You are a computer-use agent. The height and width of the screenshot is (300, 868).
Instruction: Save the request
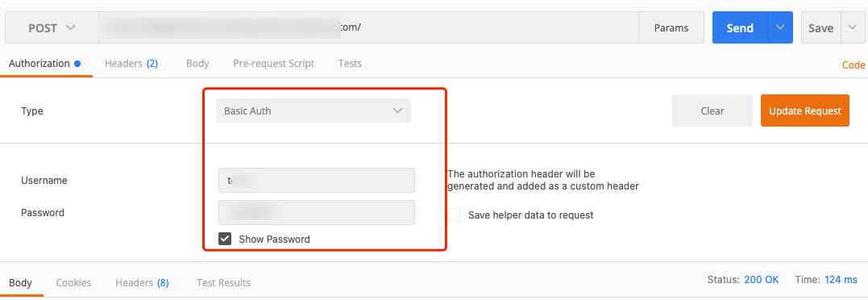821,27
